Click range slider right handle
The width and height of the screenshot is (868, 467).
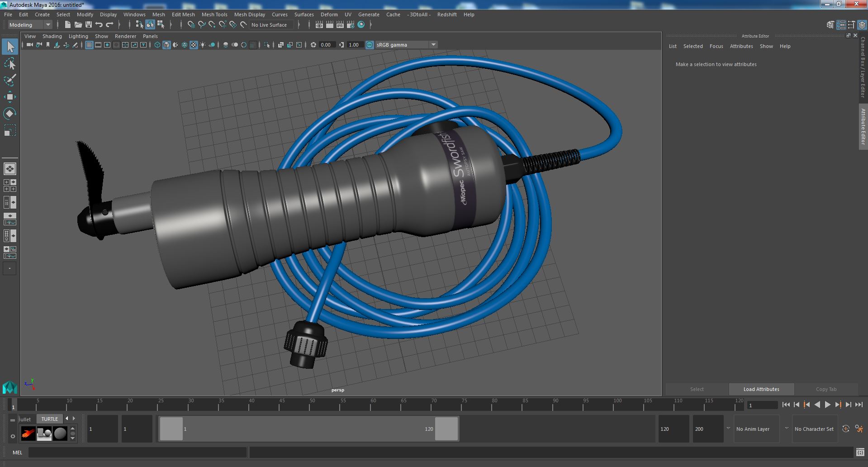(446, 429)
